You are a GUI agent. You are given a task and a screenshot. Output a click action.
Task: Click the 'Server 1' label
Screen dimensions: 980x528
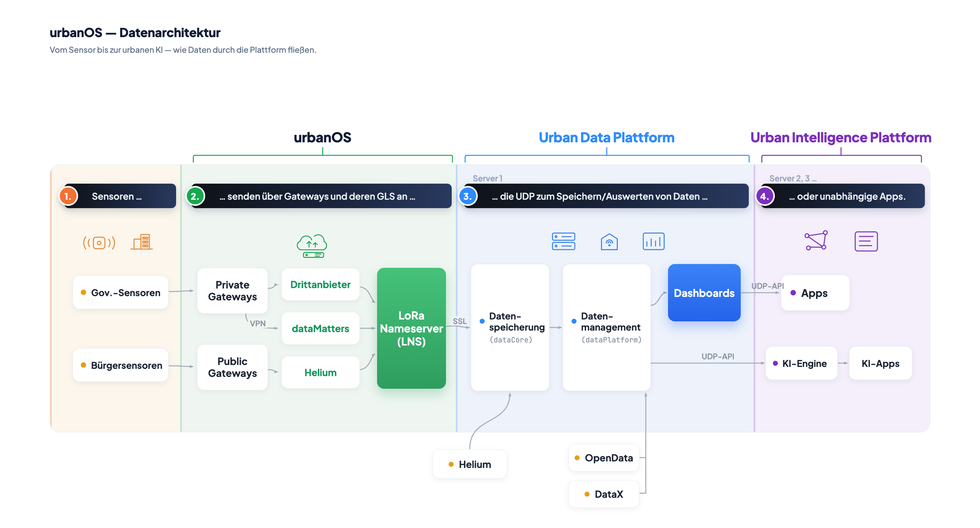click(487, 179)
